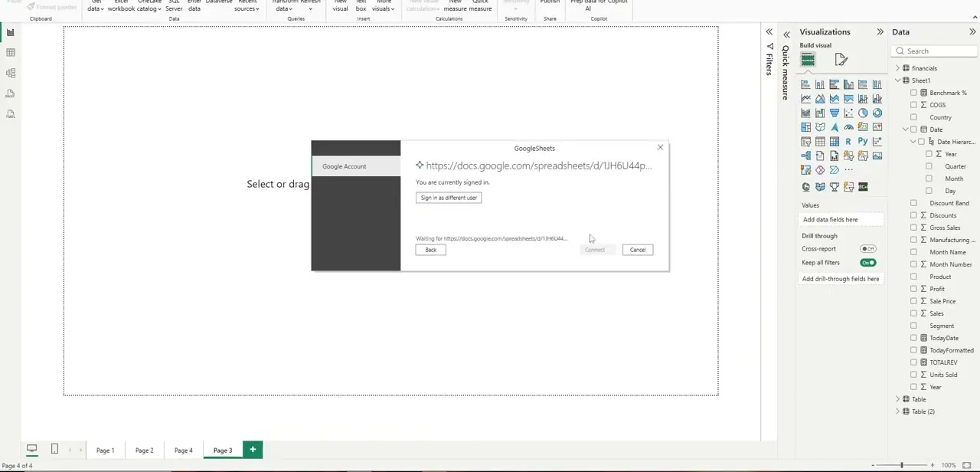Click Cancel in GoogleSheets dialog
This screenshot has height=472, width=980.
pos(638,250)
